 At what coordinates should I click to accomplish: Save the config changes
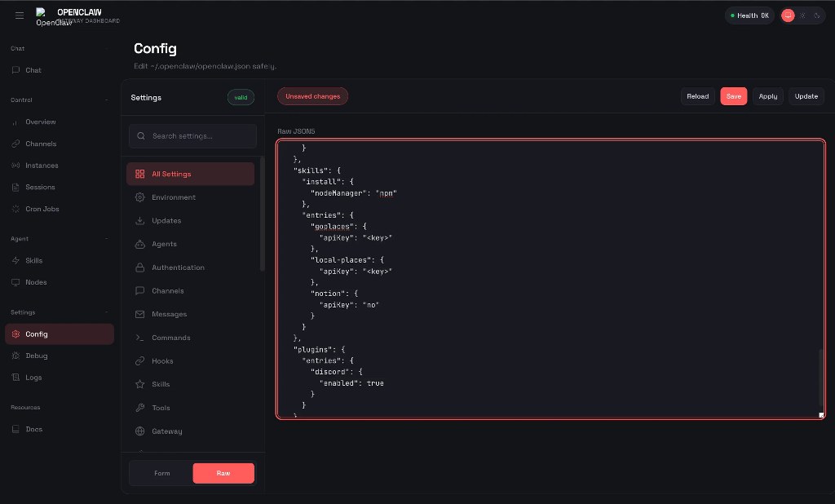point(733,96)
